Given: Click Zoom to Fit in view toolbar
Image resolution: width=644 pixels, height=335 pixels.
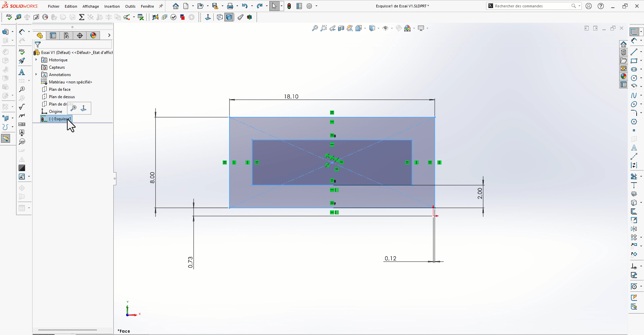Looking at the screenshot, I should click(315, 28).
